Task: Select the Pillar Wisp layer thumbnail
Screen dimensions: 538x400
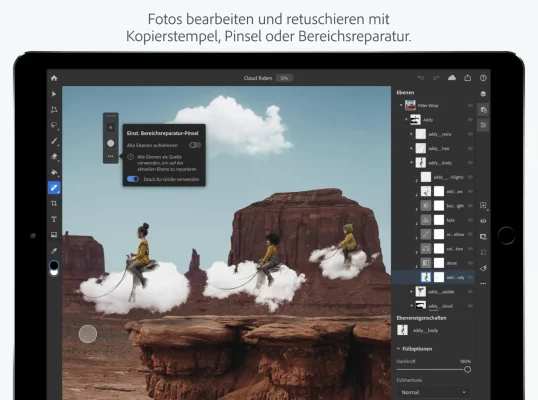Action: (410, 105)
